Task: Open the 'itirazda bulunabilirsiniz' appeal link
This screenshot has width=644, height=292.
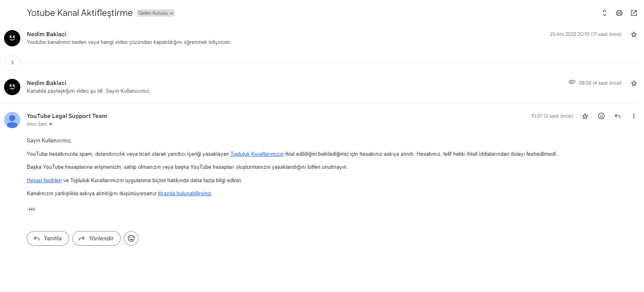Action: 184,194
